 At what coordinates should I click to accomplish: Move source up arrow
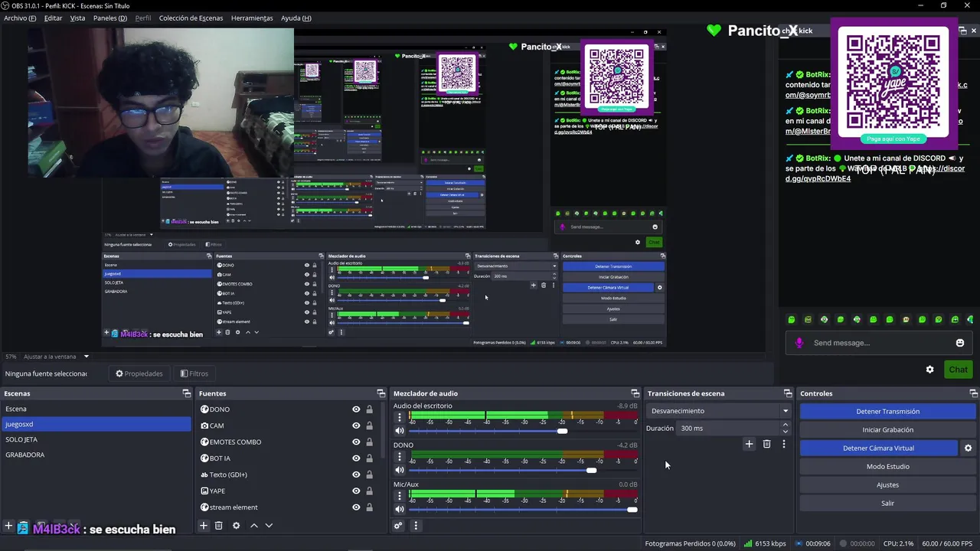coord(254,525)
